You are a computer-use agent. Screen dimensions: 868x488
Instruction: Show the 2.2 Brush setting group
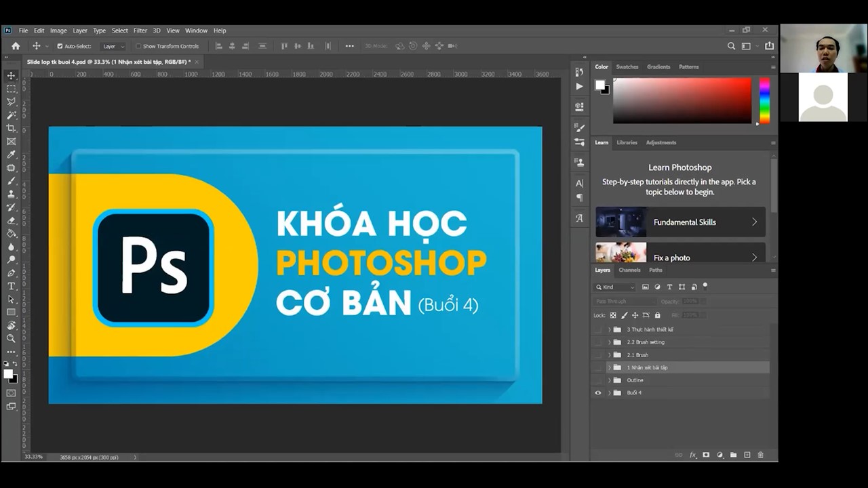[x=597, y=342]
